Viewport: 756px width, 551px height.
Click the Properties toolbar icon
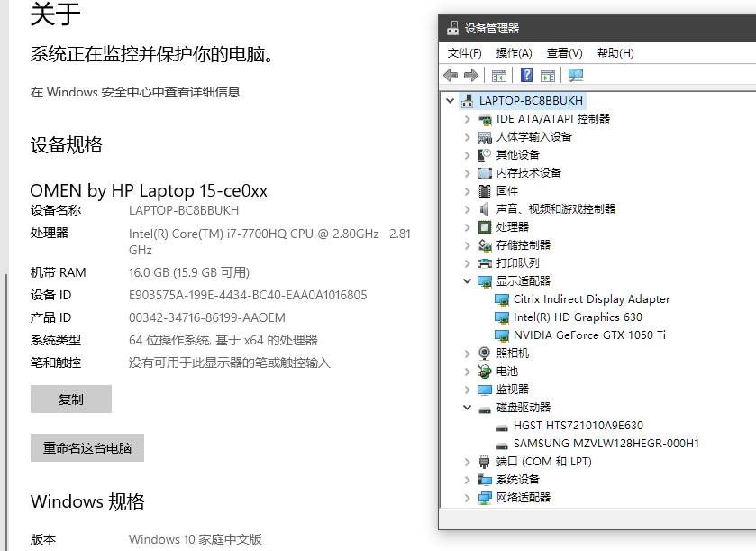(548, 75)
